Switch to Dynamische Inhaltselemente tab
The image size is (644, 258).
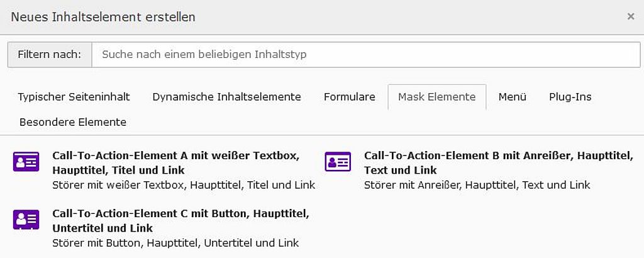coord(226,97)
